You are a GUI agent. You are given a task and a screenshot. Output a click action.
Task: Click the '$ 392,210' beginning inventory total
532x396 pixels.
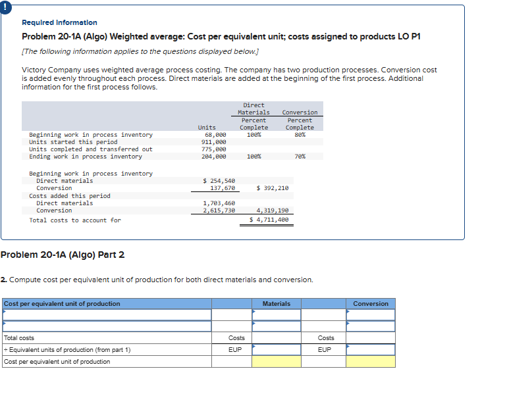click(x=273, y=188)
